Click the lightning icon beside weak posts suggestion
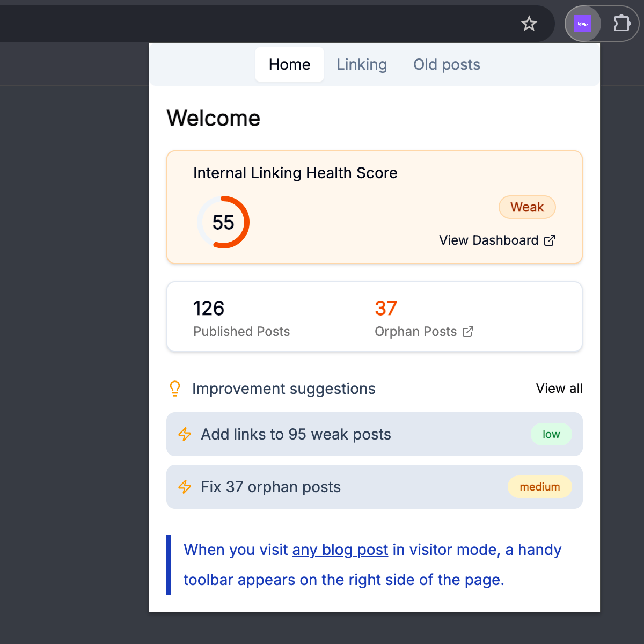 click(x=185, y=435)
